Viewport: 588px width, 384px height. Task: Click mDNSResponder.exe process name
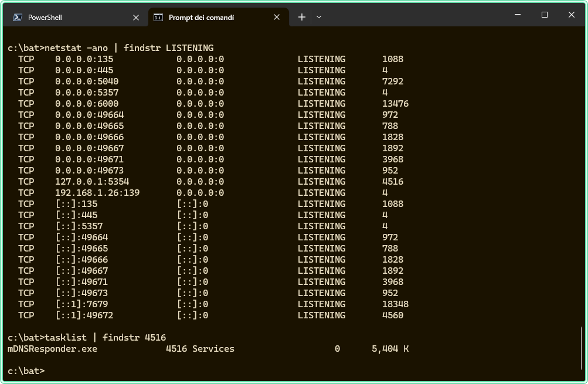coord(53,349)
